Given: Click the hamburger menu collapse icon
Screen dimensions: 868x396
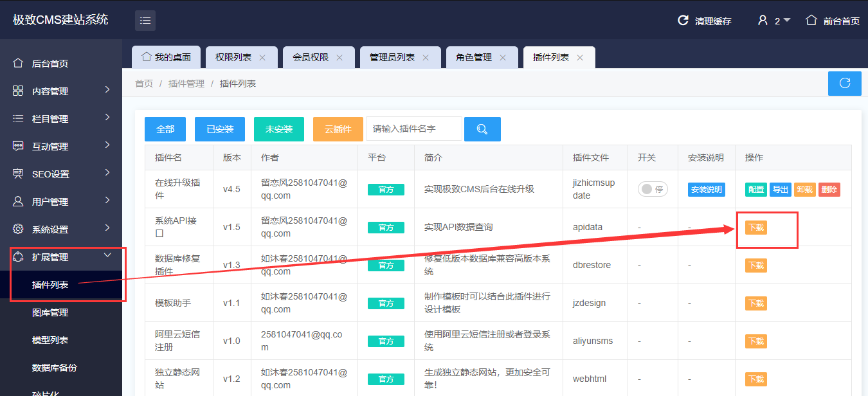Looking at the screenshot, I should click(x=145, y=21).
